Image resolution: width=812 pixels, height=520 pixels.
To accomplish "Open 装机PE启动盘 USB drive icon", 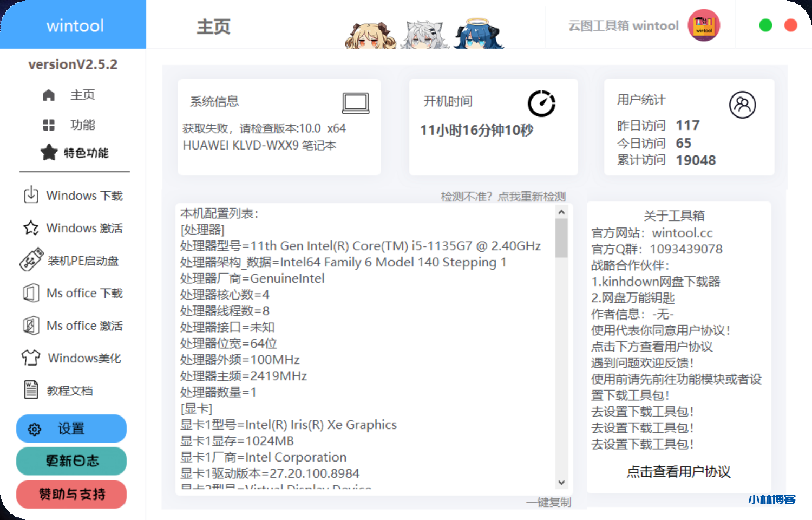I will coord(31,260).
